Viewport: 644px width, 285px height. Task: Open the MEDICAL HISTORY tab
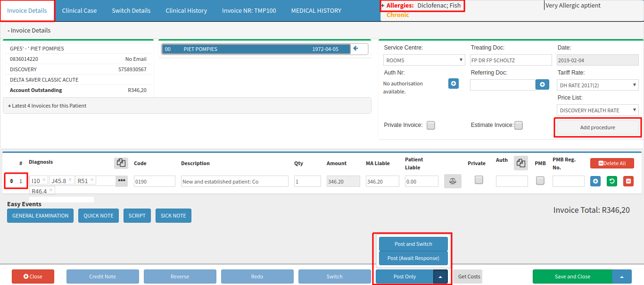(316, 10)
